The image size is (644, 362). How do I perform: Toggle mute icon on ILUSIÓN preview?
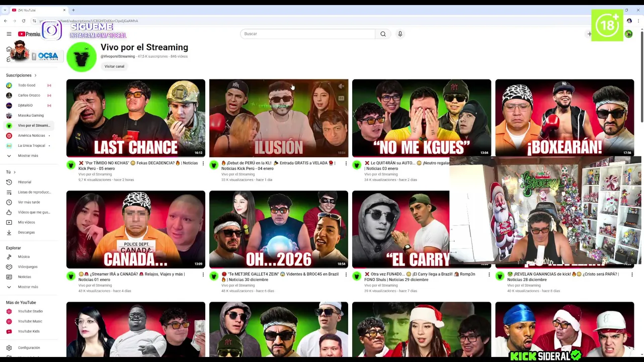coord(341,86)
